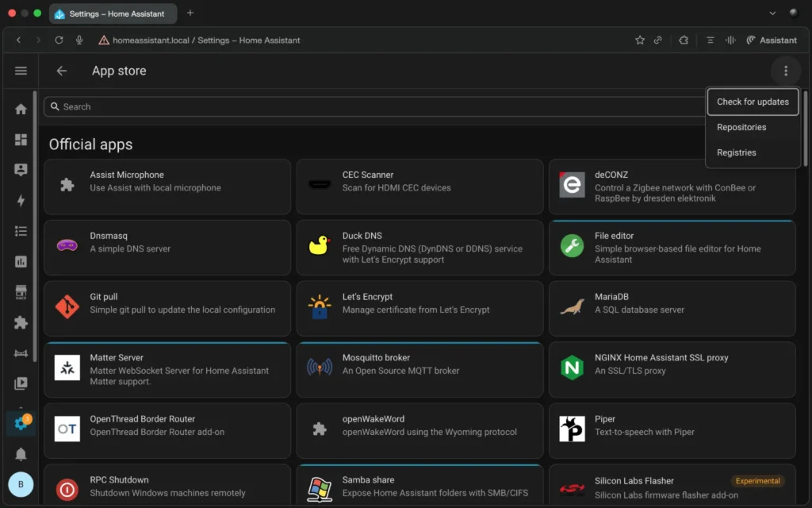Open the browser extensions puzzle icon
The height and width of the screenshot is (508, 812).
point(684,40)
